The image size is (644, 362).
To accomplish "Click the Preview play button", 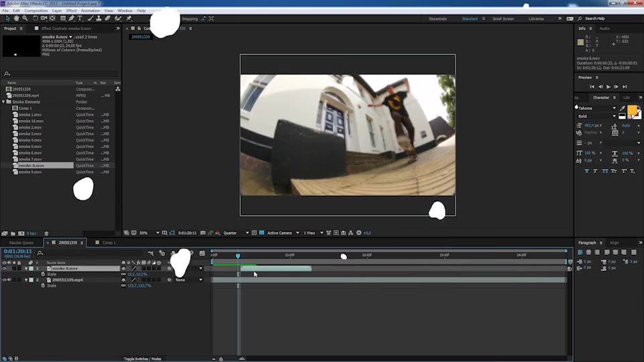I will [x=608, y=86].
